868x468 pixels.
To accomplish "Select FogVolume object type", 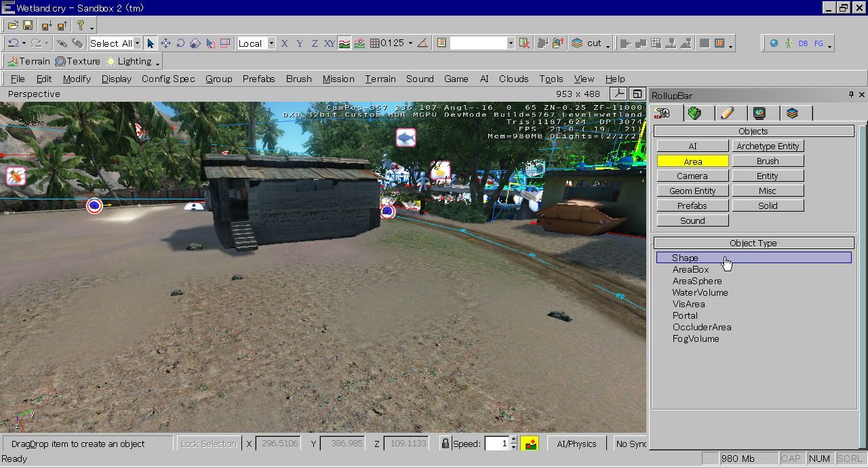I will pyautogui.click(x=696, y=338).
